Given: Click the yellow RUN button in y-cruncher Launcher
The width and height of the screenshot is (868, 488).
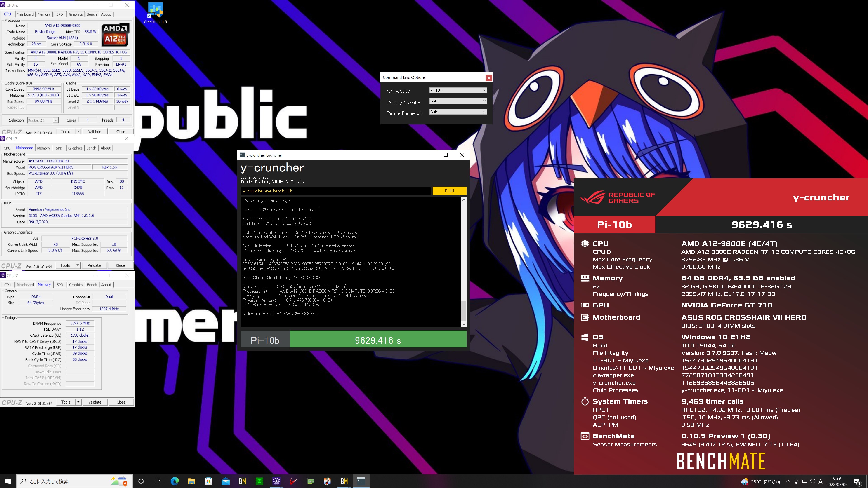Looking at the screenshot, I should tap(449, 191).
